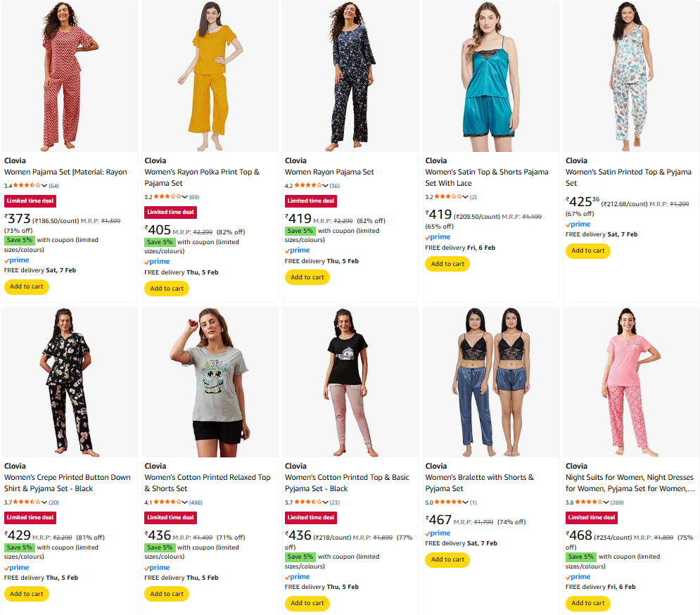The width and height of the screenshot is (700, 615).
Task: Open teal satin top and shorts product image
Action: (490, 76)
